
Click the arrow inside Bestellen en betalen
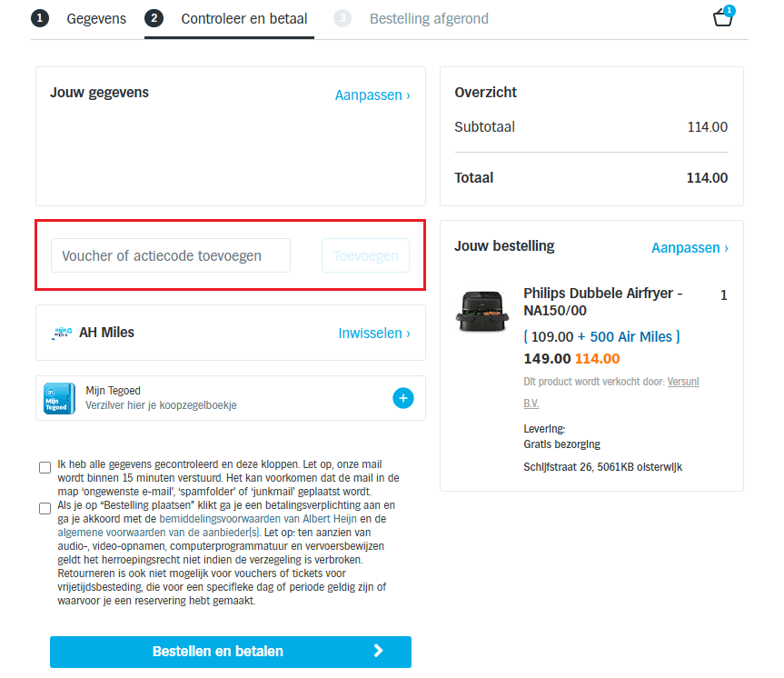coord(380,652)
